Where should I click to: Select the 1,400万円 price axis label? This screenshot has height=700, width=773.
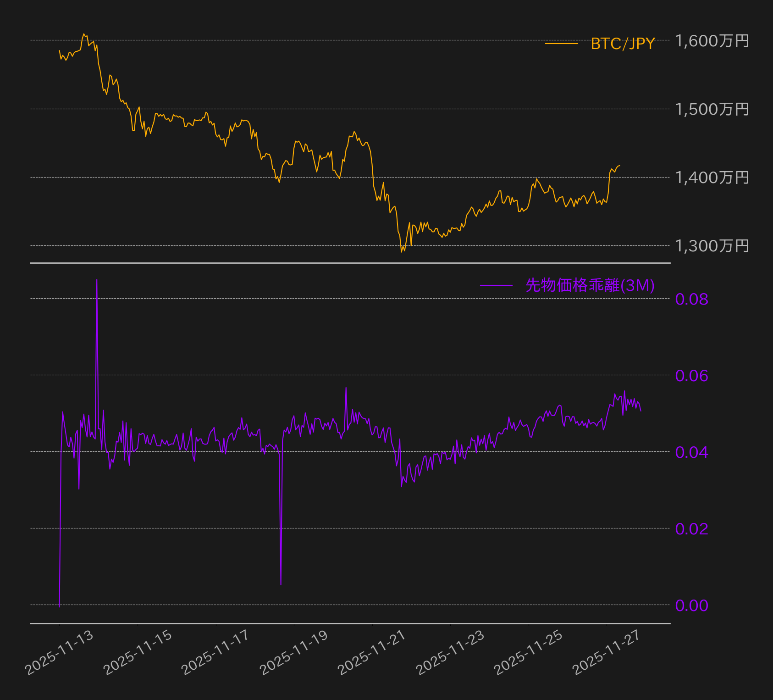click(x=712, y=178)
